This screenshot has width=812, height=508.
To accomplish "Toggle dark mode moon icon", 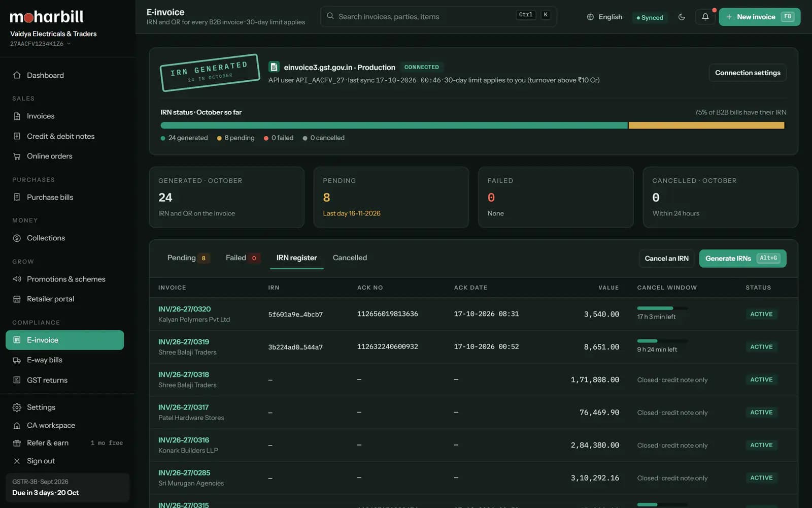I will [x=682, y=17].
